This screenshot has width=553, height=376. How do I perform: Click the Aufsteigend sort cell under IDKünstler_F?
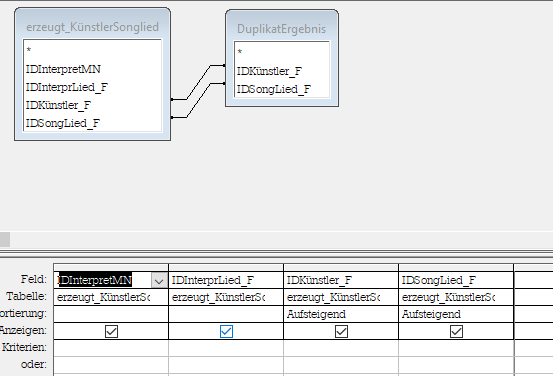point(341,314)
